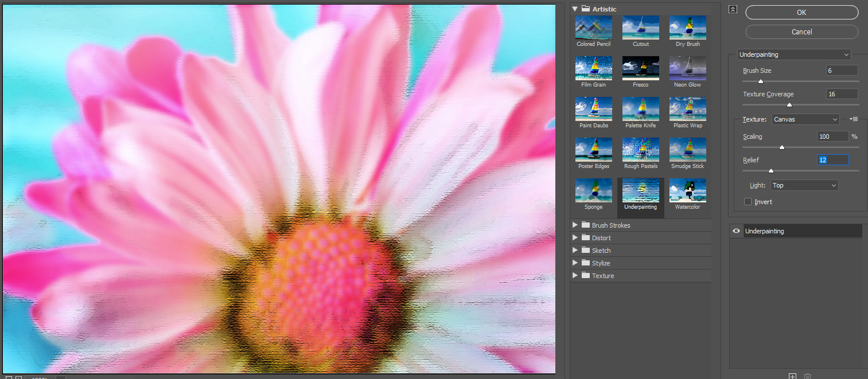The image size is (868, 379).
Task: Select the Paint Daubs filter thumbnail
Action: point(593,109)
